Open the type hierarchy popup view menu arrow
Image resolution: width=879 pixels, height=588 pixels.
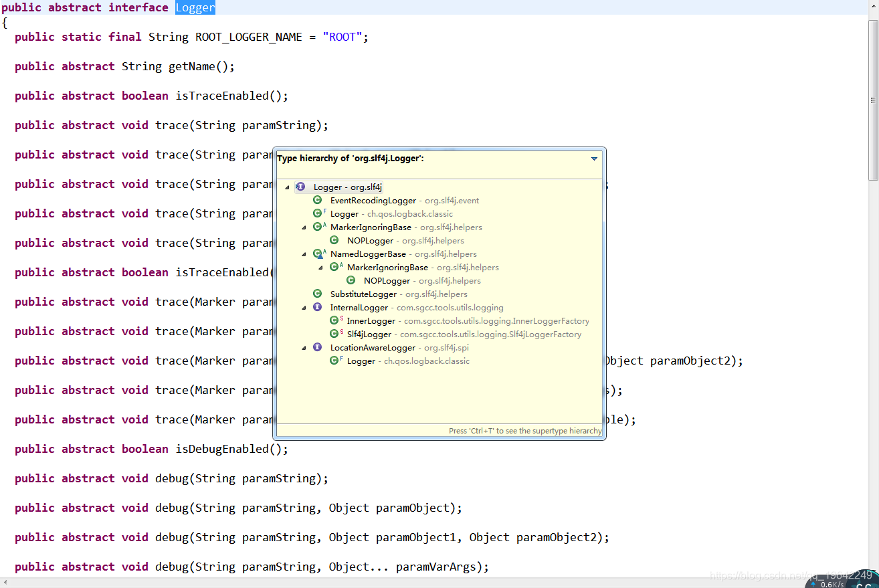(594, 159)
